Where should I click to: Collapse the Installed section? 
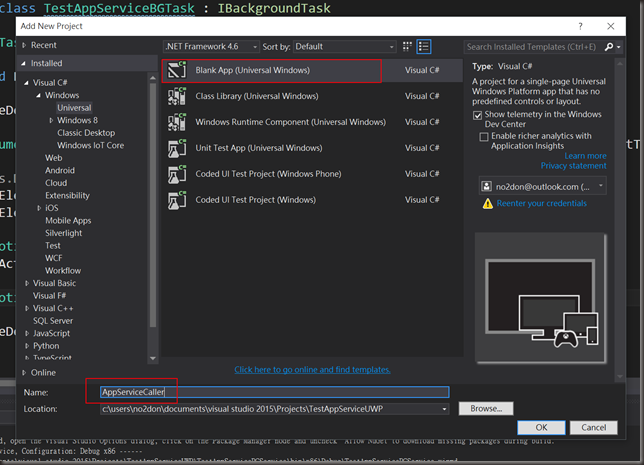pos(23,63)
